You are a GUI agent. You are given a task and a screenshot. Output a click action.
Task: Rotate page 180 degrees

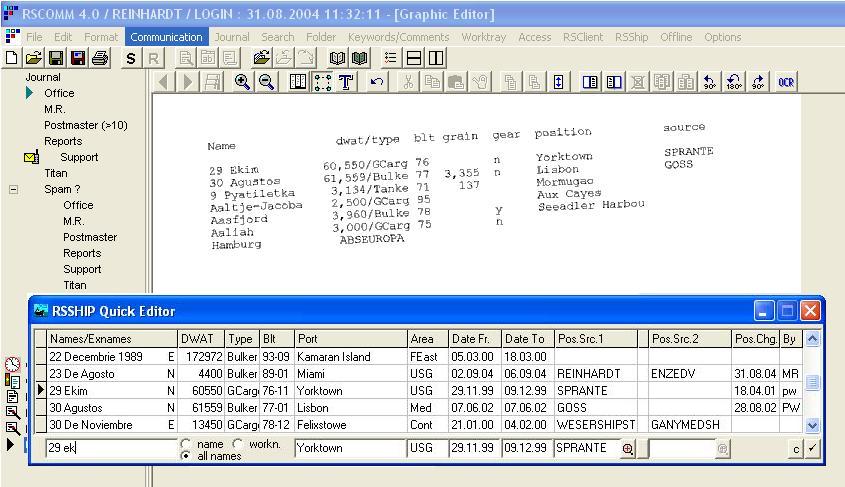pos(734,82)
